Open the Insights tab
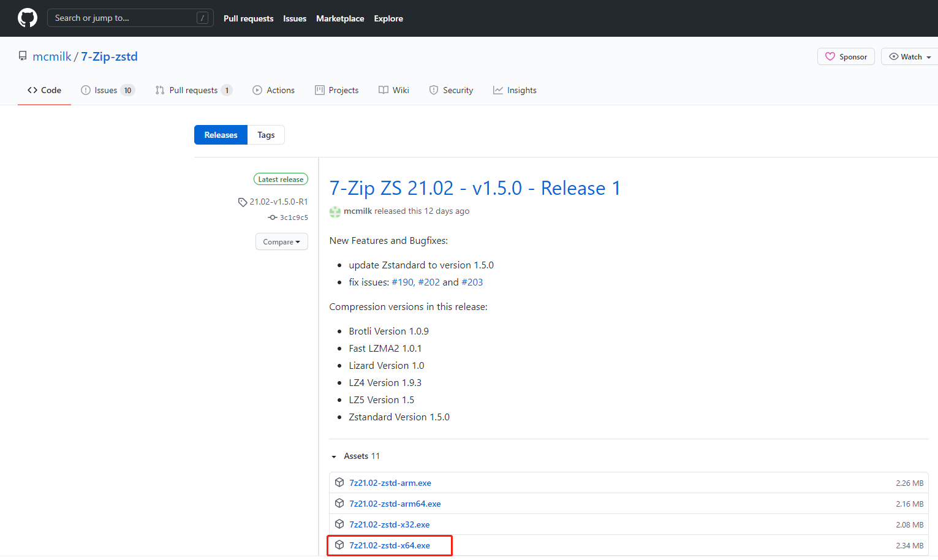This screenshot has width=938, height=560. coord(515,90)
